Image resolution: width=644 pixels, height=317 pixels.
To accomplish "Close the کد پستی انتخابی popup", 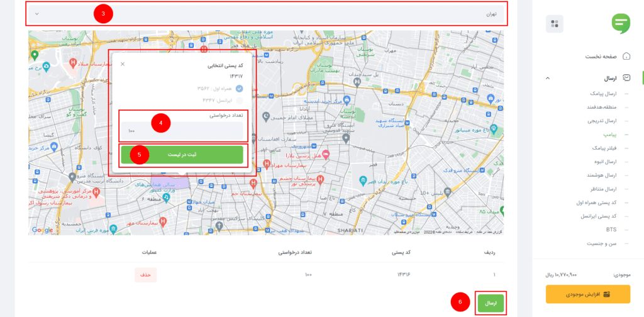I will pos(123,64).
